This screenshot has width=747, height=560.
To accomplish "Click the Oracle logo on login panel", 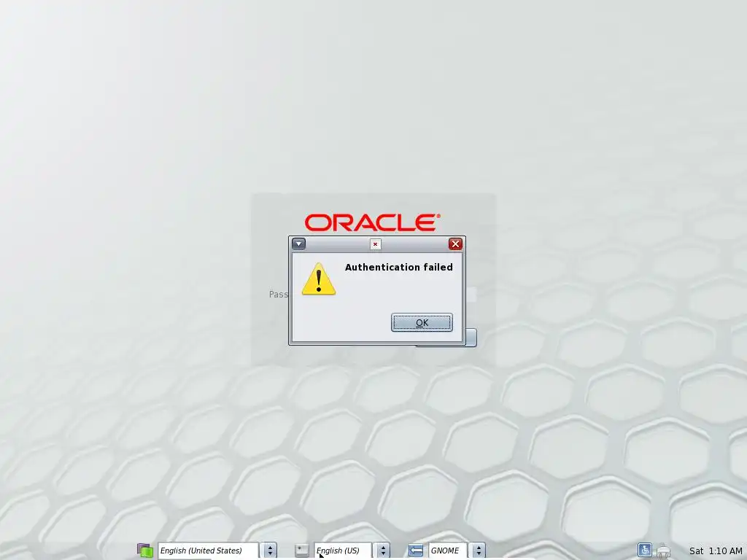I will (x=373, y=222).
